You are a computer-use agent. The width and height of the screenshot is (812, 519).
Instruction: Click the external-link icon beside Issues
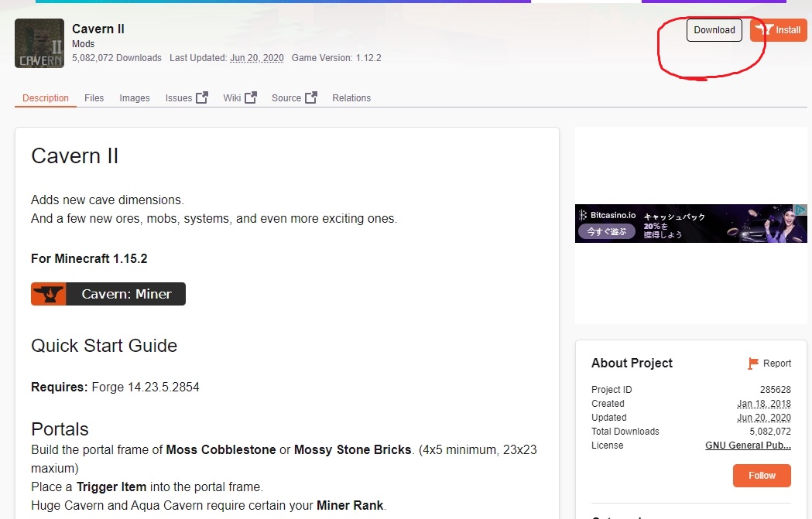202,97
